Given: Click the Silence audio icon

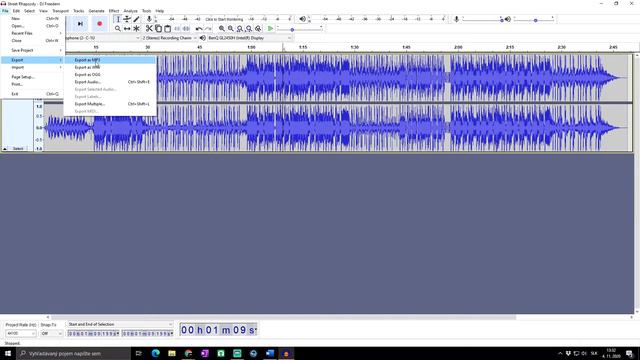Looking at the screenshot, I should (x=186, y=29).
